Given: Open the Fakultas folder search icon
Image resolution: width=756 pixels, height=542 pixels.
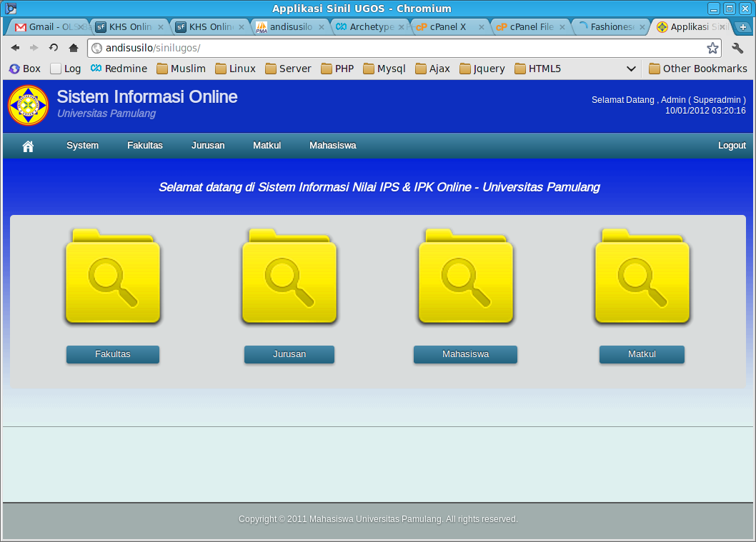Looking at the screenshot, I should pos(112,276).
